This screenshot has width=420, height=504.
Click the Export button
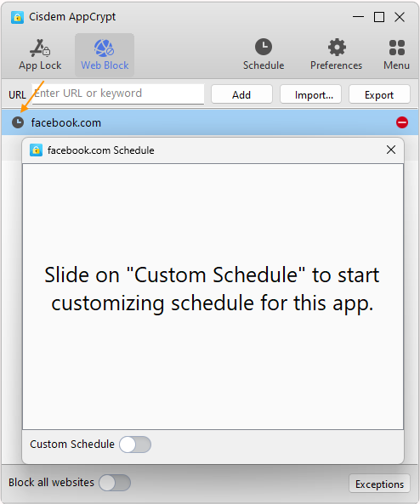tap(379, 94)
